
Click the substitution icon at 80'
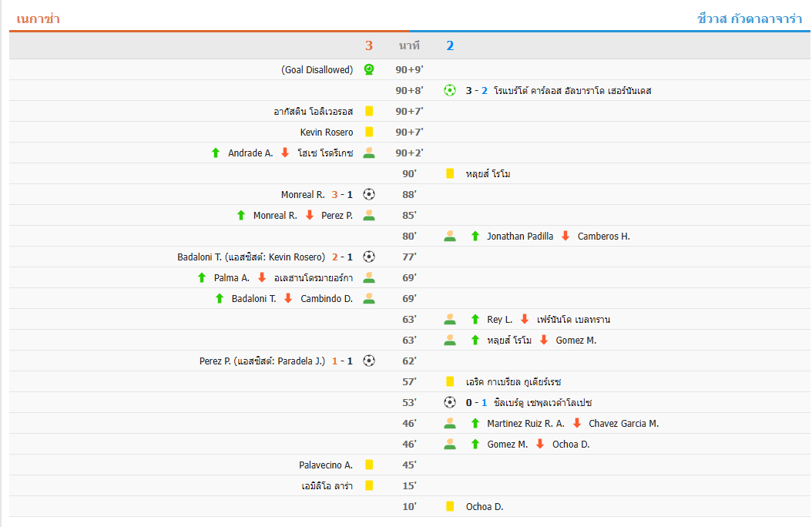[450, 236]
